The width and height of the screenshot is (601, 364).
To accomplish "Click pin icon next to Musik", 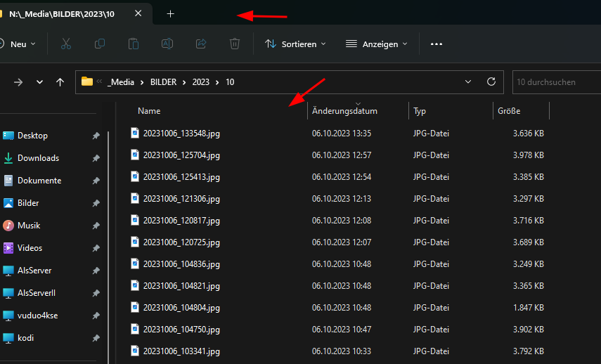I will coord(96,226).
